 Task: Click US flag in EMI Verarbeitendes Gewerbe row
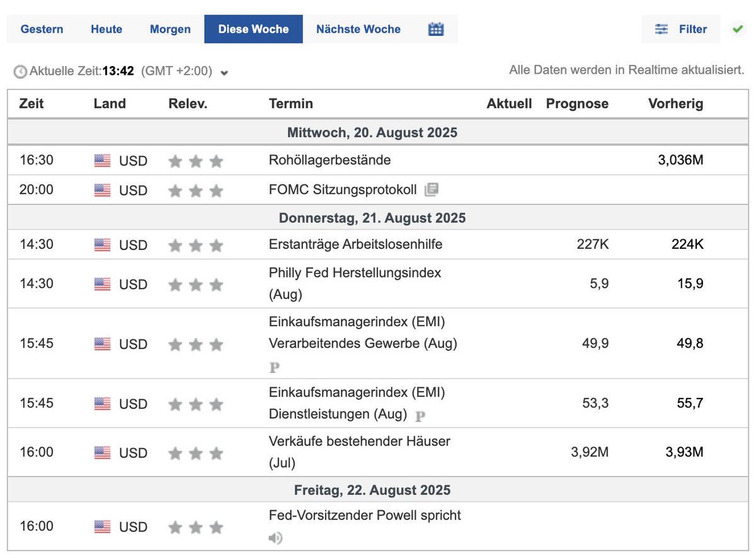click(x=102, y=344)
